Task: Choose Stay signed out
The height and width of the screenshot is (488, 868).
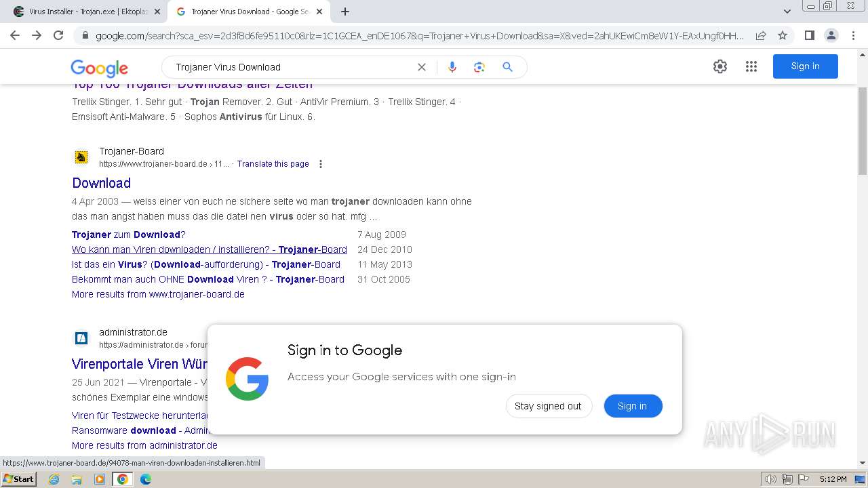Action: (x=549, y=406)
